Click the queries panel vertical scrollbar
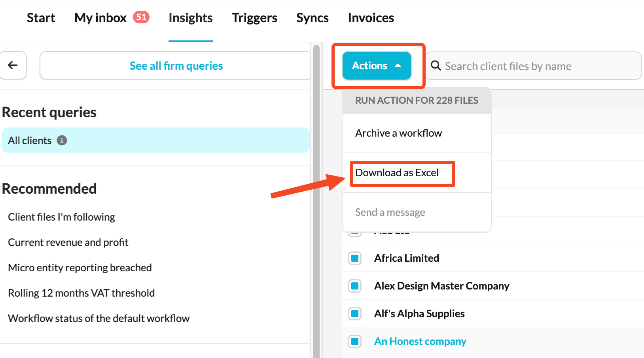Image resolution: width=644 pixels, height=358 pixels. pos(316,198)
